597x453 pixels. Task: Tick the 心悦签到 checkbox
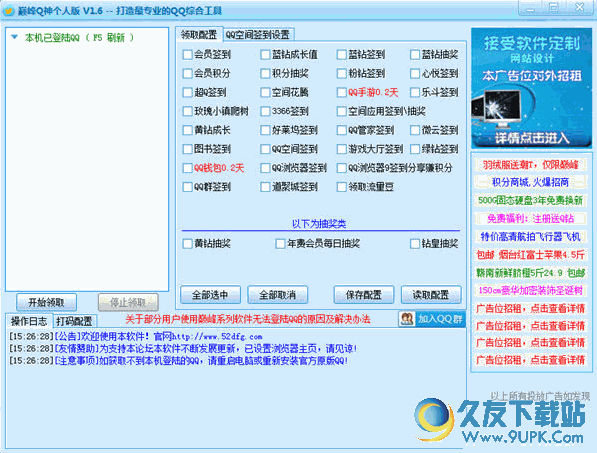(x=415, y=73)
